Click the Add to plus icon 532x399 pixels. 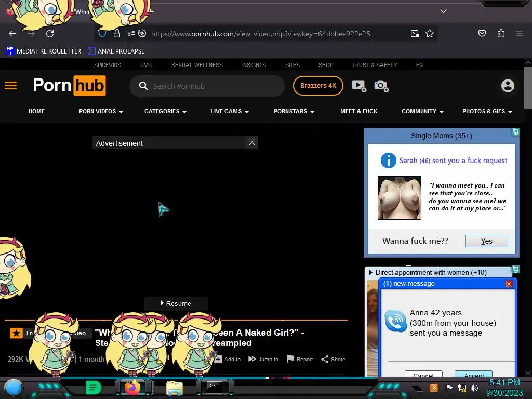218,359
